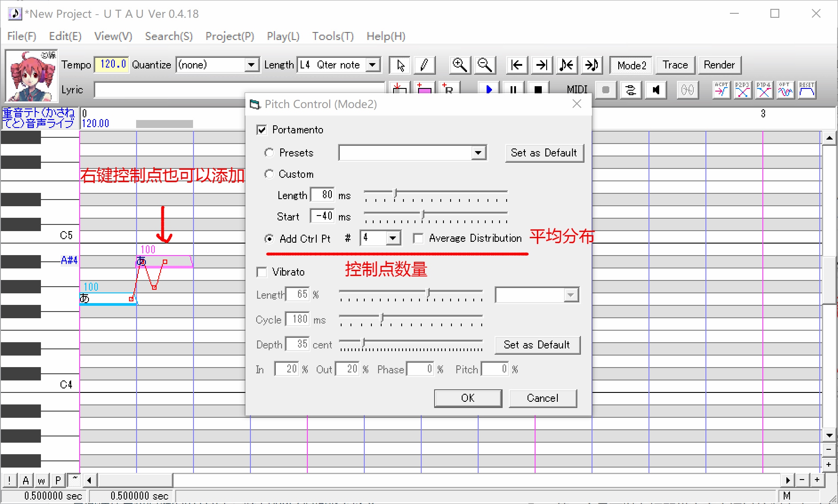This screenshot has width=838, height=504.
Task: Select the pencil draw tool
Action: [x=424, y=65]
